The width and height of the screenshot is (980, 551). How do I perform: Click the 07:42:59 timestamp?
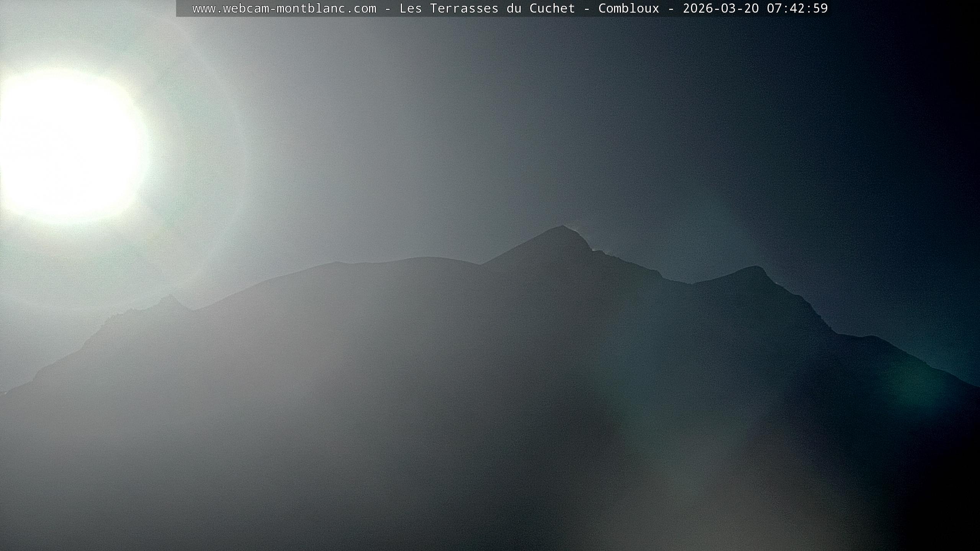[797, 8]
